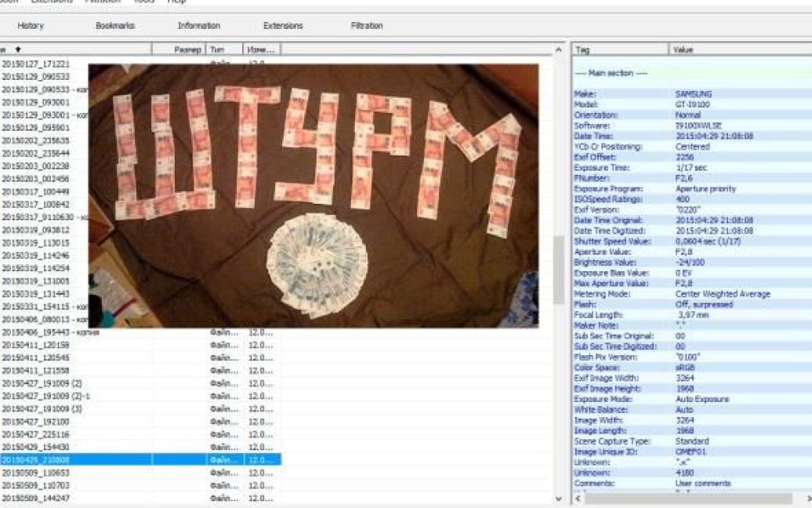
Task: Select file 20150509_144247
Action: tap(35, 498)
